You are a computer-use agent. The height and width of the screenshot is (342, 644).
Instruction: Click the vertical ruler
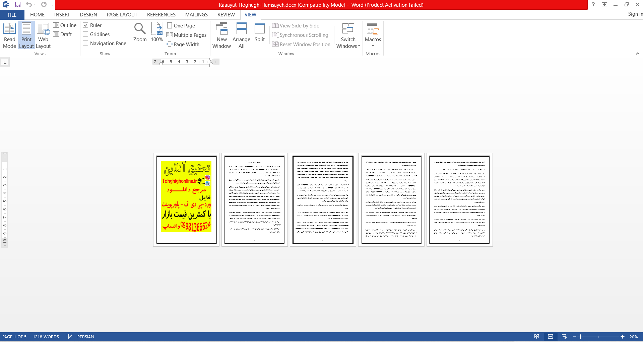[5, 199]
